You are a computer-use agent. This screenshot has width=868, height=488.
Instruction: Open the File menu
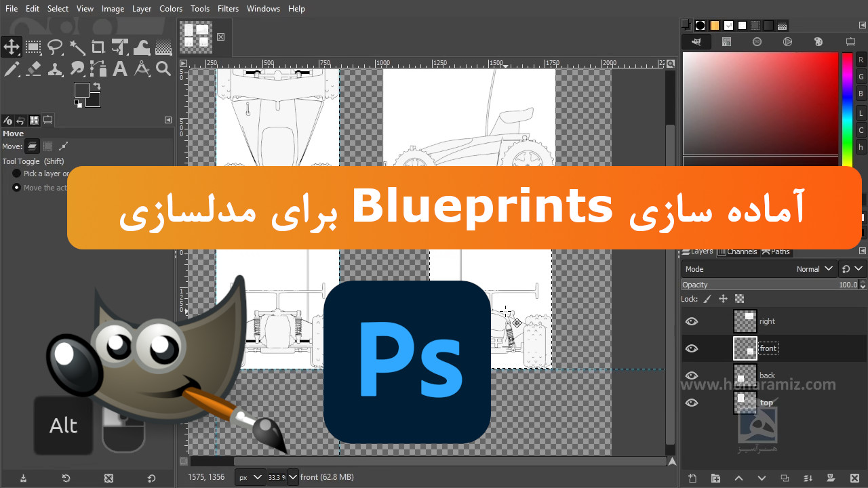[12, 9]
